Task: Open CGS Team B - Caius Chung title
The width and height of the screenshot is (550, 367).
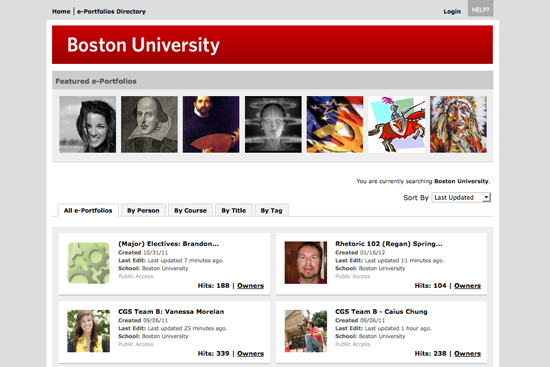Action: pos(381,312)
